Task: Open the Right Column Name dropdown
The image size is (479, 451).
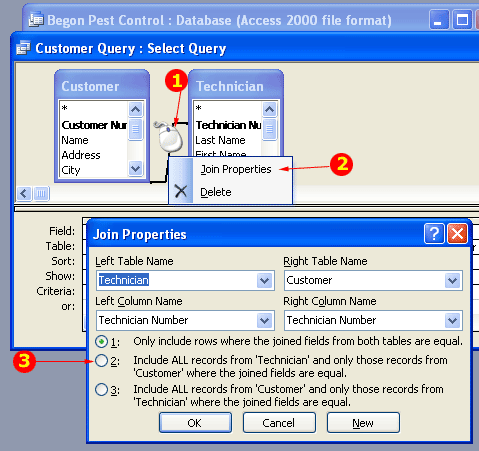Action: 452,321
